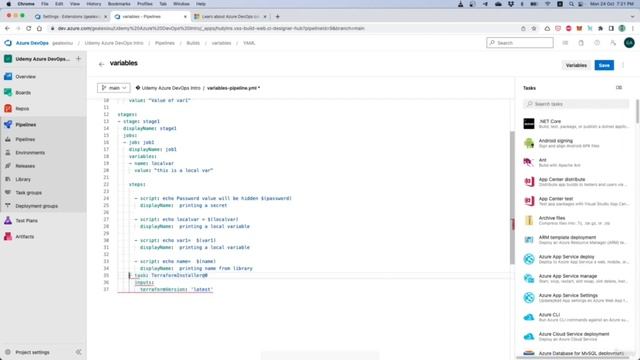Viewport: 640px width, 360px height.
Task: Open the Deployment groups icon
Action: click(8, 206)
